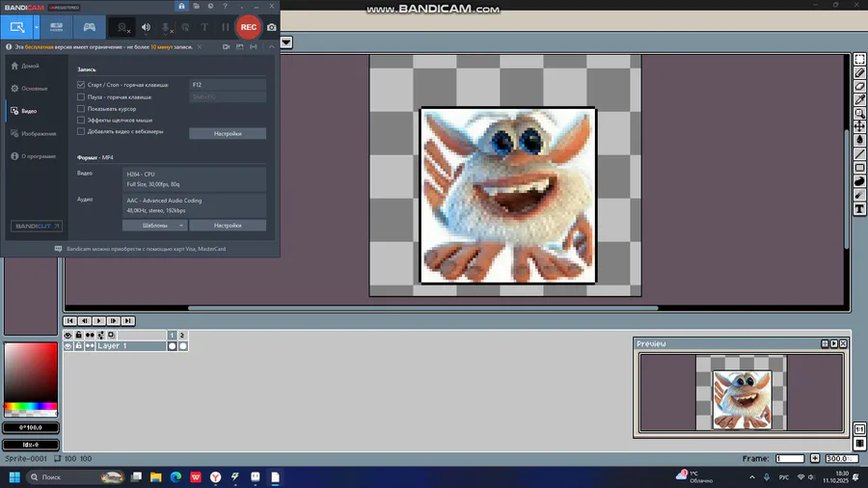
Task: Select the Blur/Jumble tool above the Text tool
Action: (859, 195)
